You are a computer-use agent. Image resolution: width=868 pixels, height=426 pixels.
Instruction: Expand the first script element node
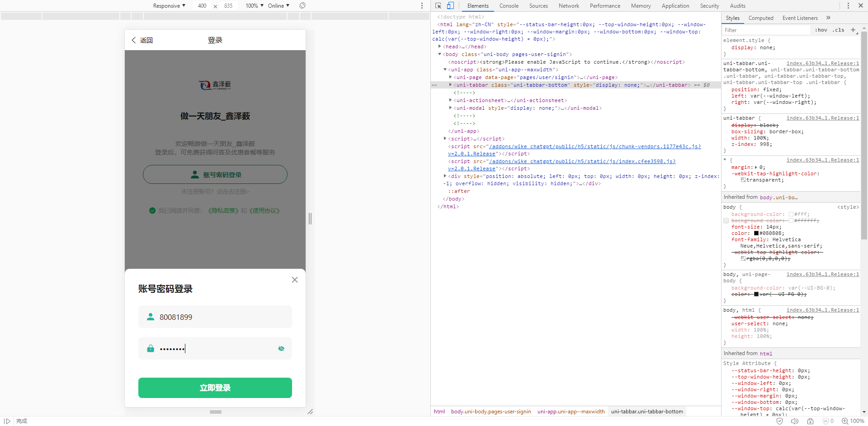point(445,139)
